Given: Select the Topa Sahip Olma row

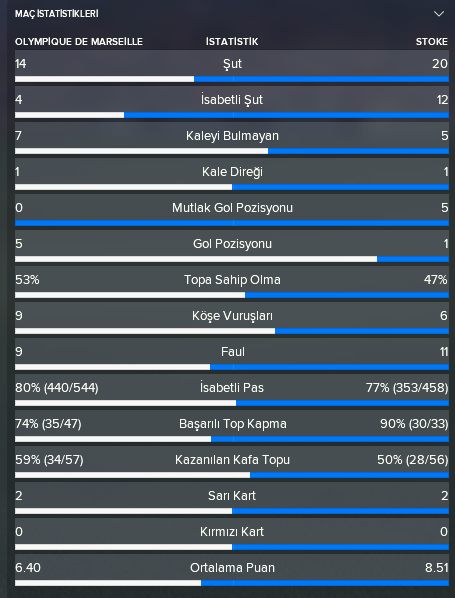Looking at the screenshot, I should (232, 282).
